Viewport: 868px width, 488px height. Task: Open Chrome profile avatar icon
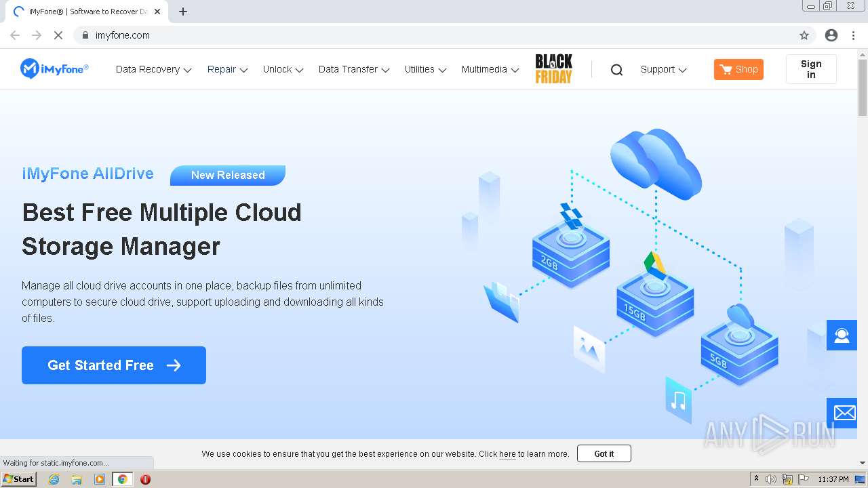[831, 35]
